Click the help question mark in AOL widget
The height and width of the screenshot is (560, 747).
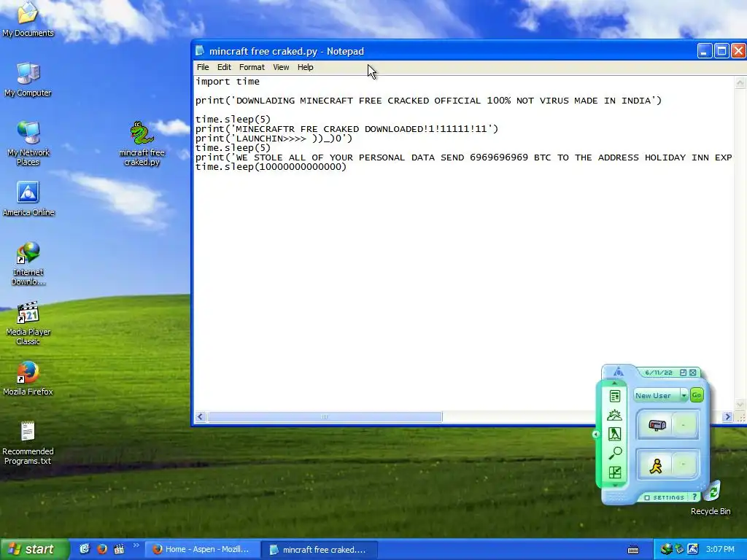pyautogui.click(x=694, y=497)
